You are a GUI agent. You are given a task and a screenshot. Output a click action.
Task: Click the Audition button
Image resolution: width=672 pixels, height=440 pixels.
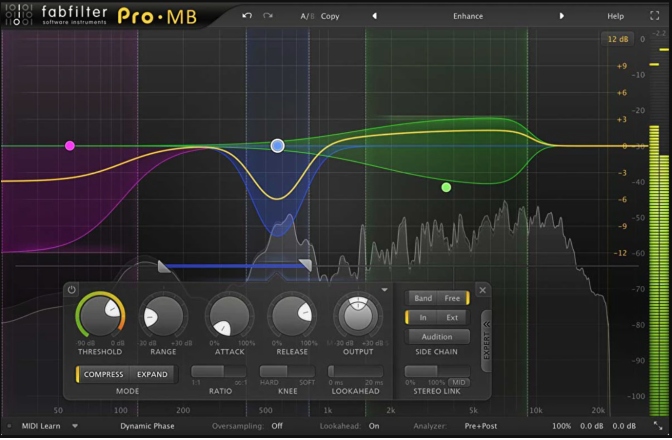point(437,337)
